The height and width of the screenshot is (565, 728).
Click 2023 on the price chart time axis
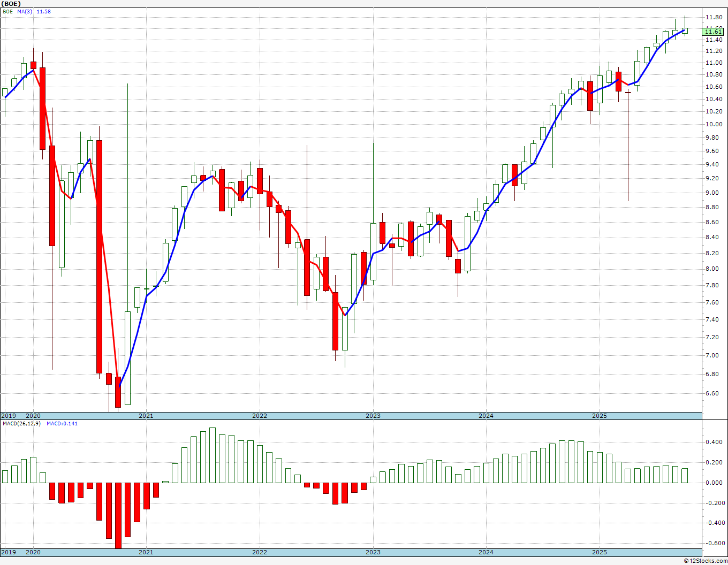click(373, 416)
